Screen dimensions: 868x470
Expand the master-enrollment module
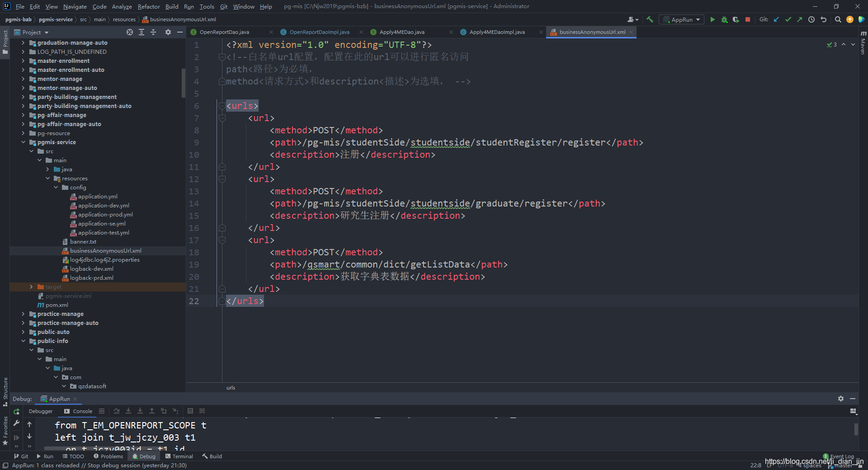click(x=23, y=61)
